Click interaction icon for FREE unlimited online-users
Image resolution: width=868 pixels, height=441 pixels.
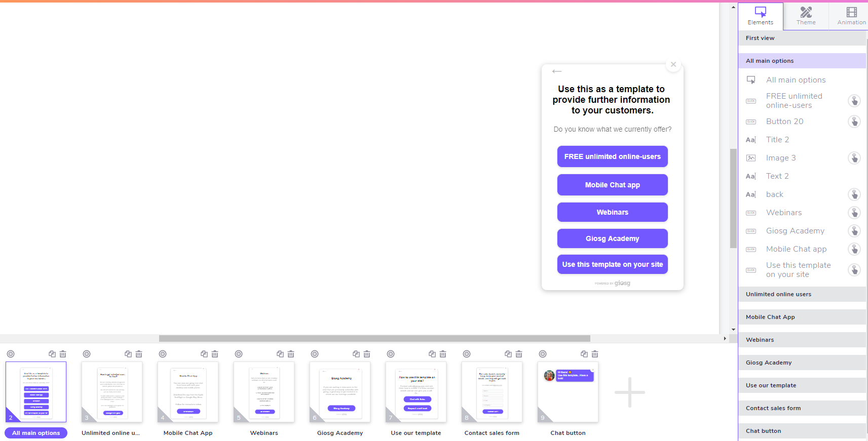pyautogui.click(x=854, y=101)
